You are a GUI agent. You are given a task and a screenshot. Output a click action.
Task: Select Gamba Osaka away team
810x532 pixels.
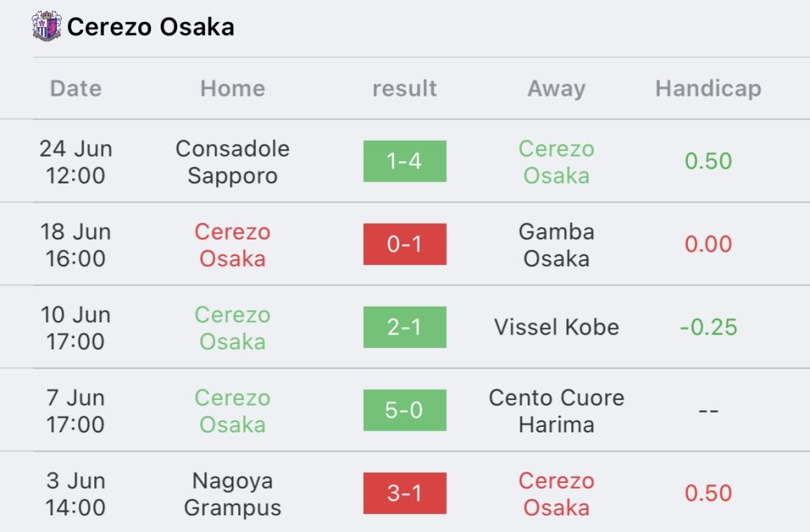click(556, 245)
